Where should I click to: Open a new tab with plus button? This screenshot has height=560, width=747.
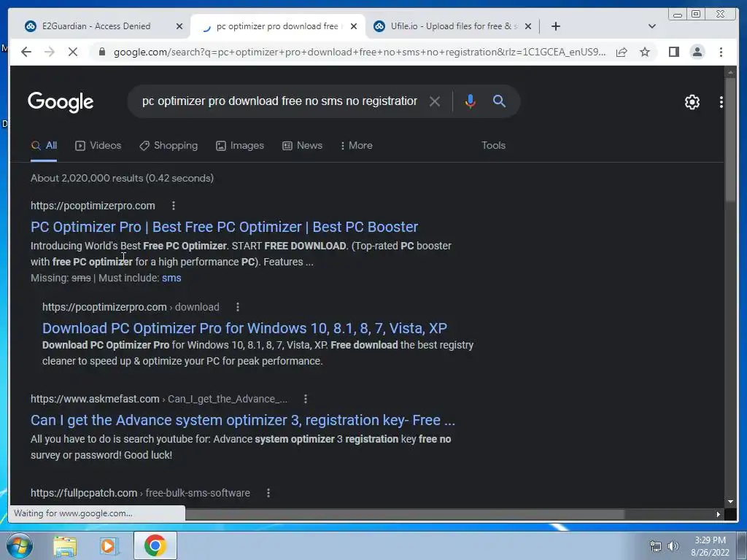click(555, 26)
